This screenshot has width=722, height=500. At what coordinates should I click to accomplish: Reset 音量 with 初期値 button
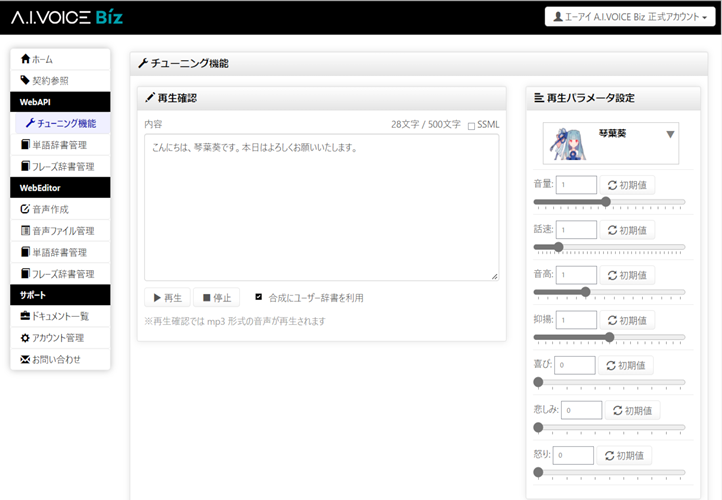pyautogui.click(x=627, y=185)
